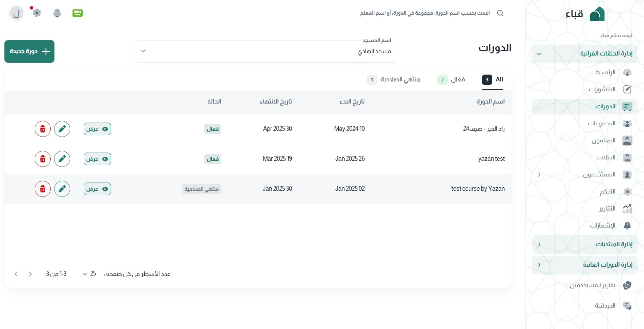The height and width of the screenshot is (329, 644).
Task: Open the mosque name dropdown
Action: [266, 51]
